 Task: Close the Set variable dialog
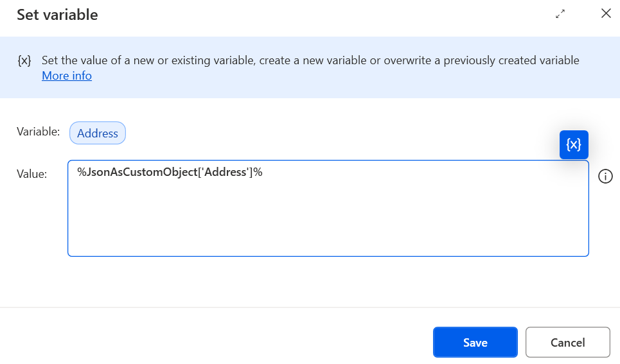pyautogui.click(x=606, y=13)
